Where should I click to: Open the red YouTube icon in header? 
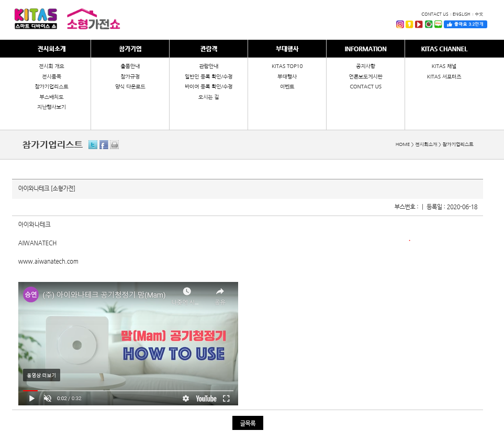[x=419, y=25]
